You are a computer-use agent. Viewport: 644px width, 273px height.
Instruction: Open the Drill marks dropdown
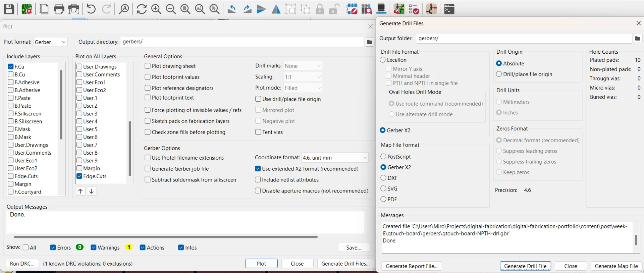click(303, 66)
